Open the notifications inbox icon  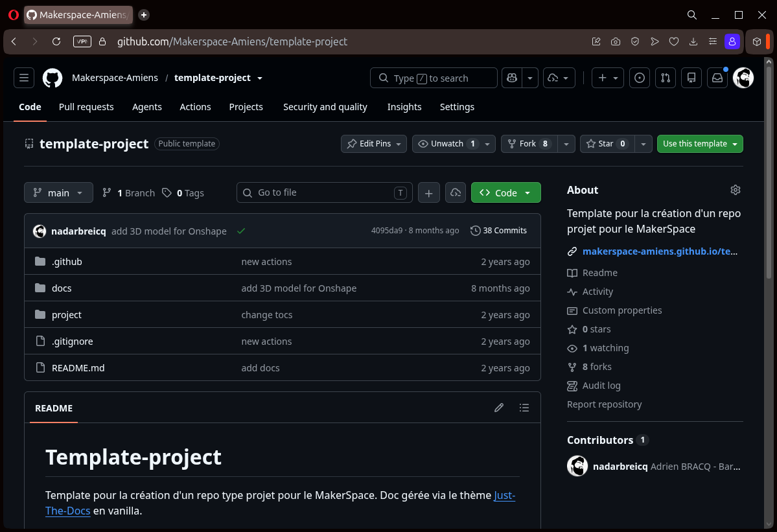pos(717,78)
